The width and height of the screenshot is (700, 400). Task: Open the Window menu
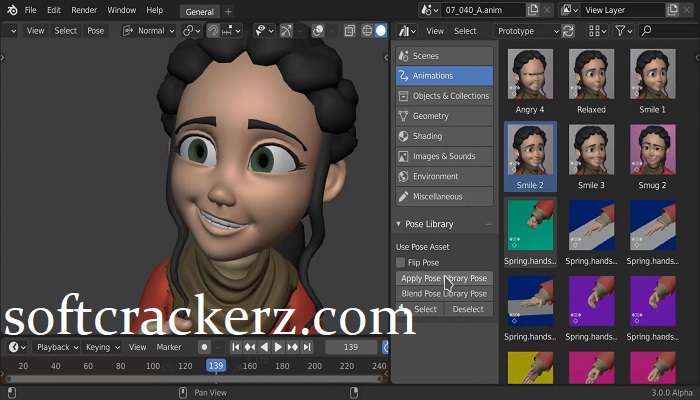121,10
